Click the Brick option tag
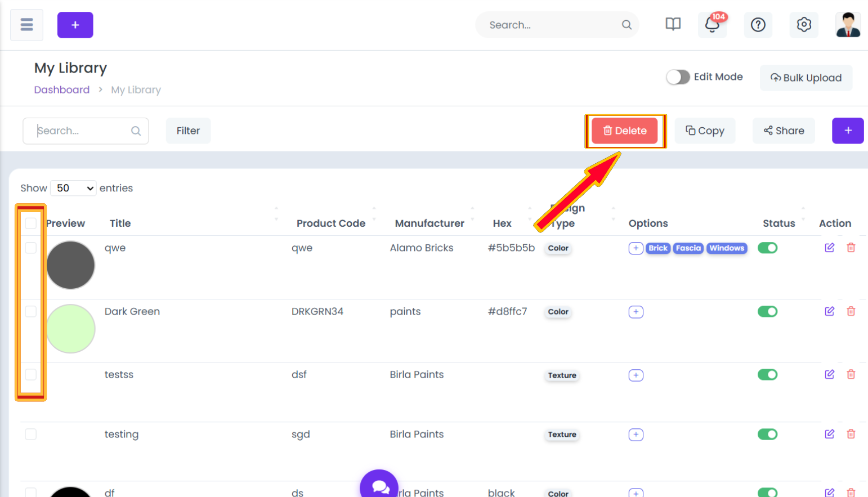Viewport: 868px width, 497px height. (658, 248)
